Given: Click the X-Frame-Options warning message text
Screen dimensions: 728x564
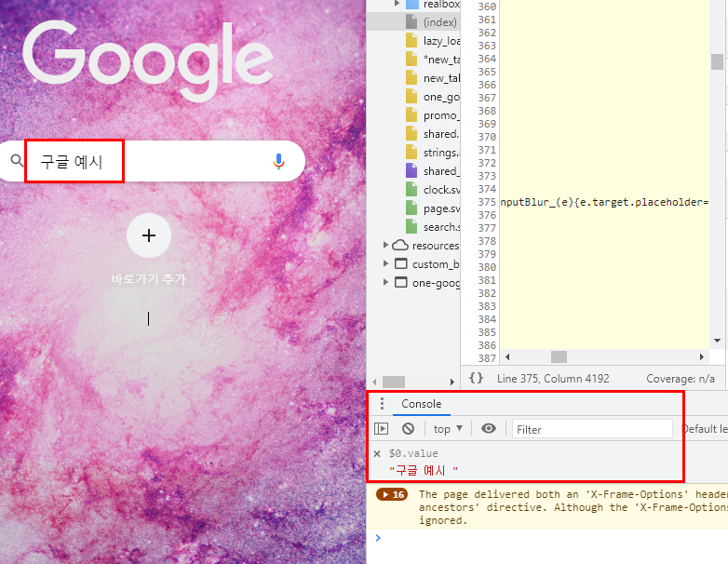Looking at the screenshot, I should 573,507.
